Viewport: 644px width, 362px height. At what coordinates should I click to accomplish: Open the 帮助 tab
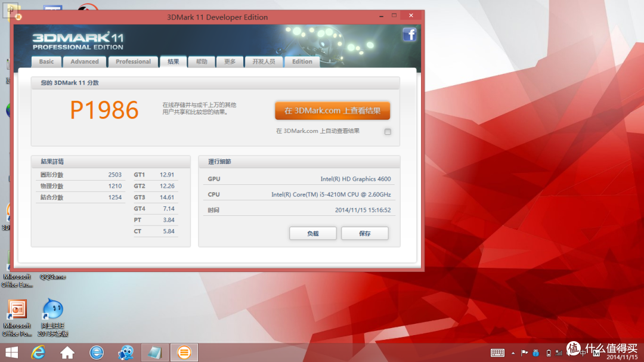[x=202, y=61]
